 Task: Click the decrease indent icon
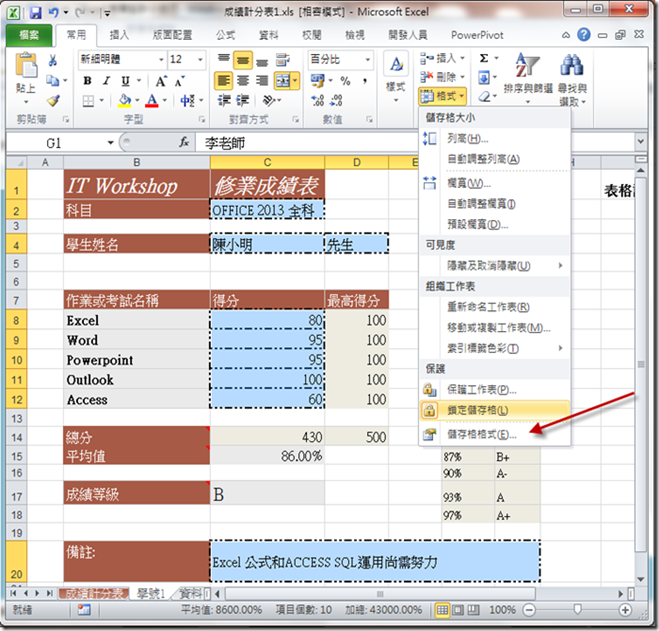pos(224,101)
